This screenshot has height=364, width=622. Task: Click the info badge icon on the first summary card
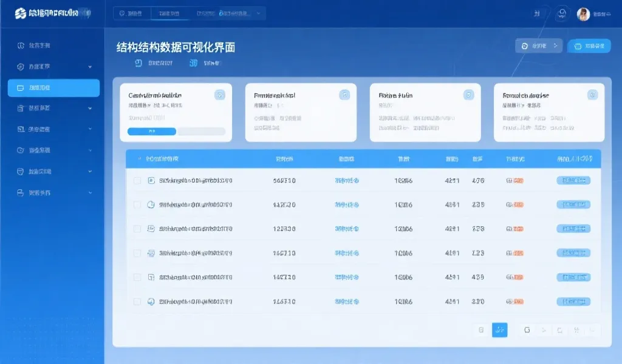[x=221, y=95]
